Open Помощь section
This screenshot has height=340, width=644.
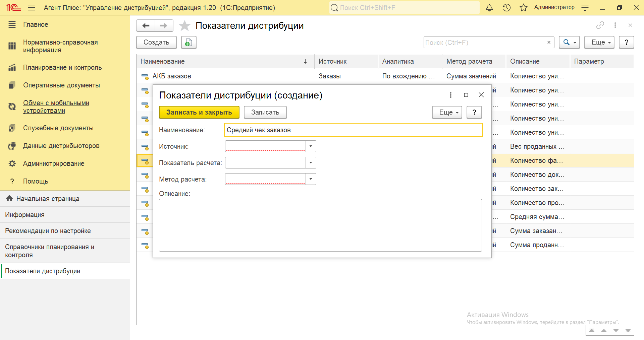36,181
